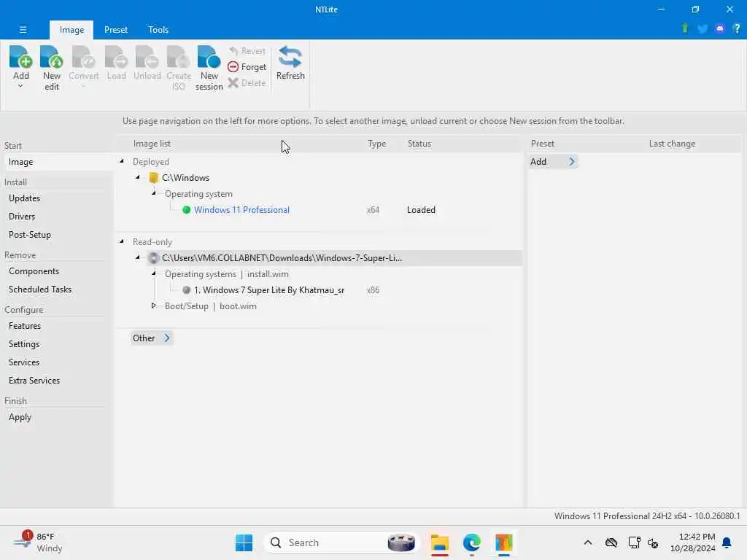Click the Image list column header
The height and width of the screenshot is (560, 747).
pyautogui.click(x=152, y=144)
